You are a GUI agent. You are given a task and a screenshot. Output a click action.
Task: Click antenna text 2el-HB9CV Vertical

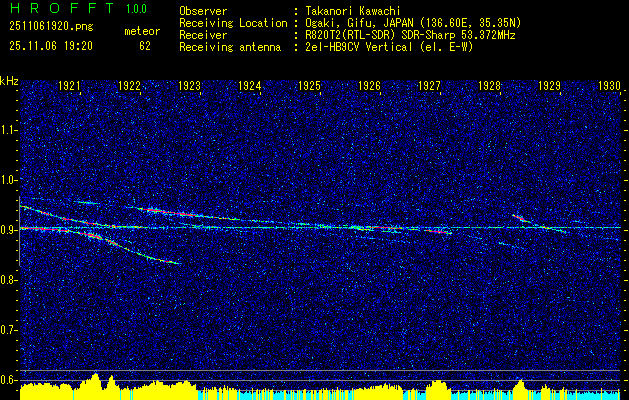pyautogui.click(x=358, y=47)
